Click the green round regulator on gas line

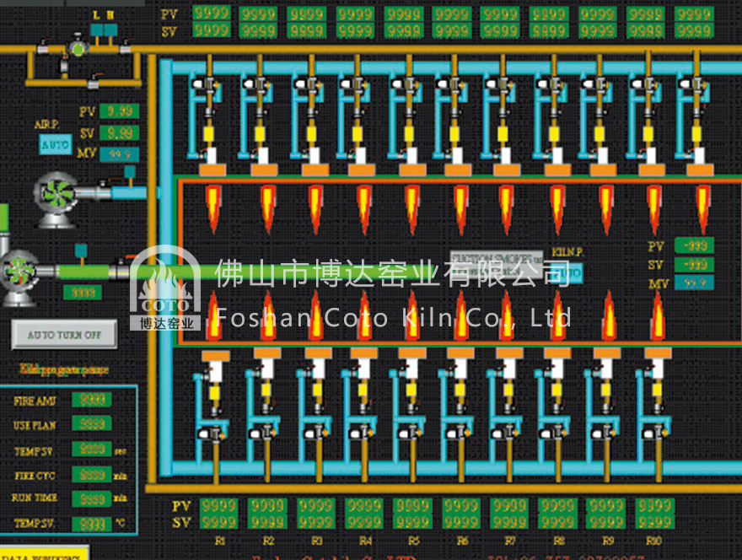coord(77,47)
